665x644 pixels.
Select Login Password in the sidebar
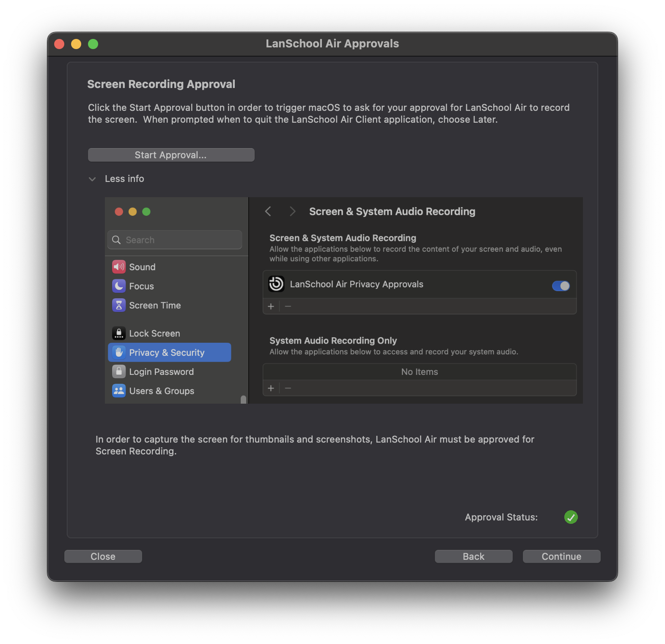click(169, 372)
